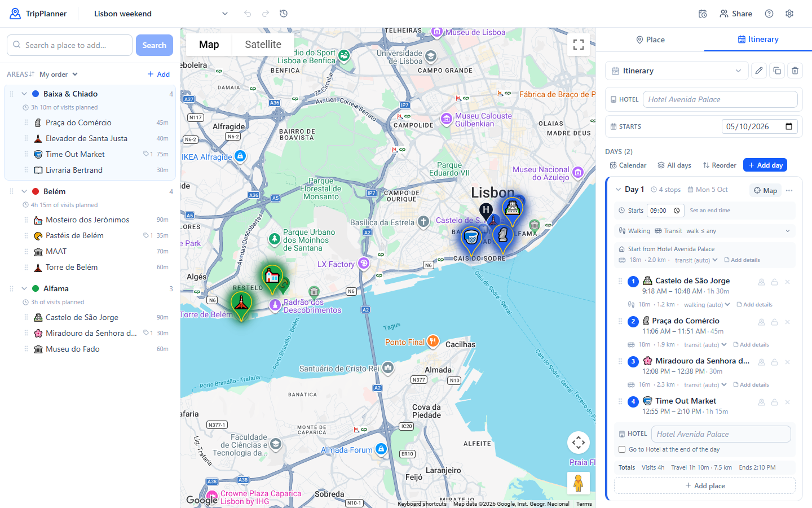Click Add day button
Screen dimensions: 812x508
point(765,165)
